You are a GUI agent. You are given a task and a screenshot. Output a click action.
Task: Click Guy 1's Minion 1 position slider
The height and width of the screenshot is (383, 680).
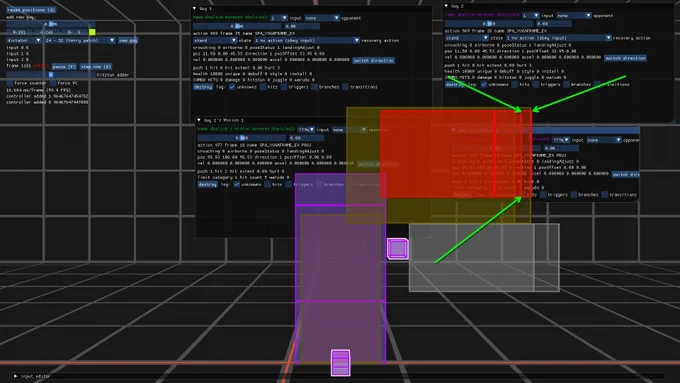(x=242, y=137)
